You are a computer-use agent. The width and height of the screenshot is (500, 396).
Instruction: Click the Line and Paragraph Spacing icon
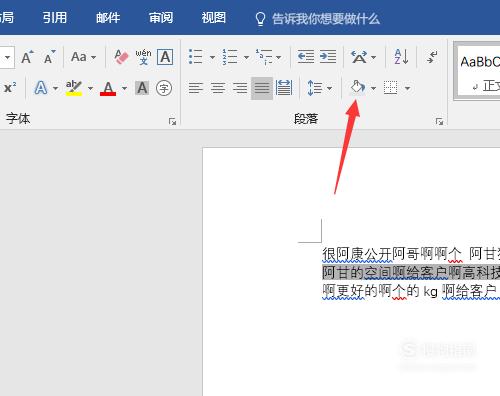(314, 88)
